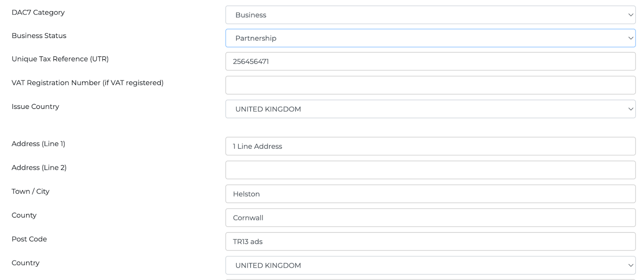The height and width of the screenshot is (280, 644).
Task: Click the empty Address Line 2 field
Action: click(430, 170)
